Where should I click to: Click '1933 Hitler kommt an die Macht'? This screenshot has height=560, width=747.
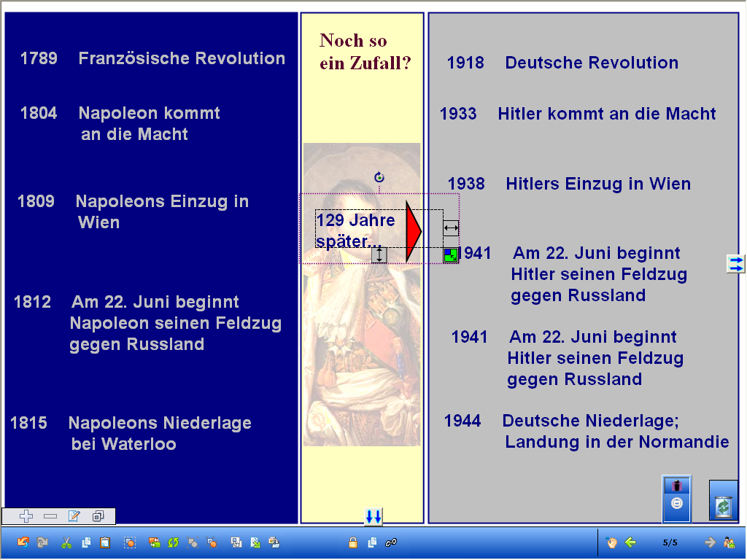click(578, 113)
